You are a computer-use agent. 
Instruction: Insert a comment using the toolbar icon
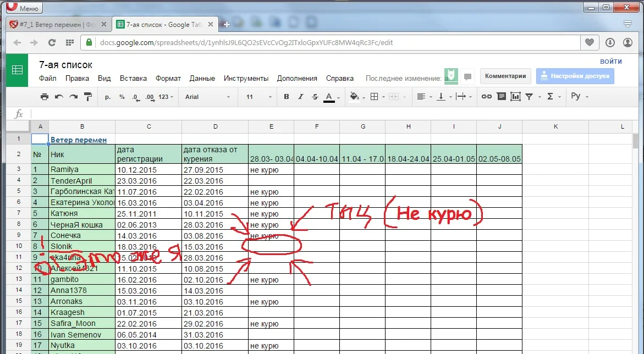(500, 96)
